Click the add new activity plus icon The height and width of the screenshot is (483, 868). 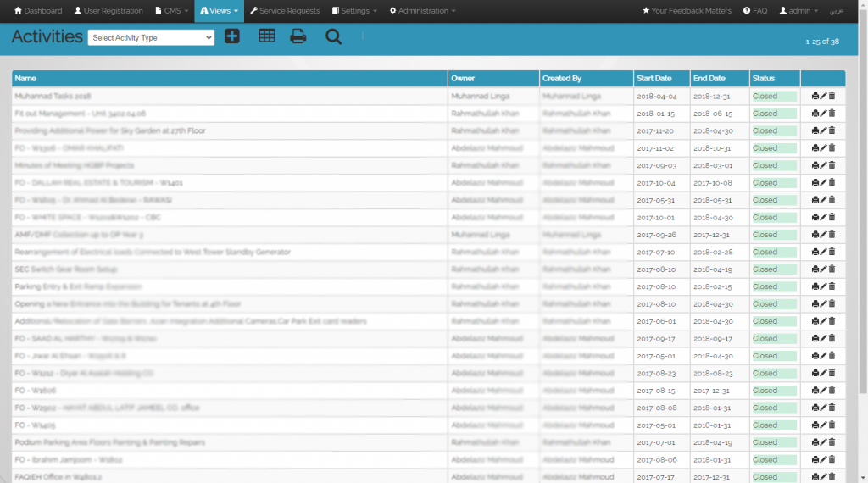click(x=232, y=36)
